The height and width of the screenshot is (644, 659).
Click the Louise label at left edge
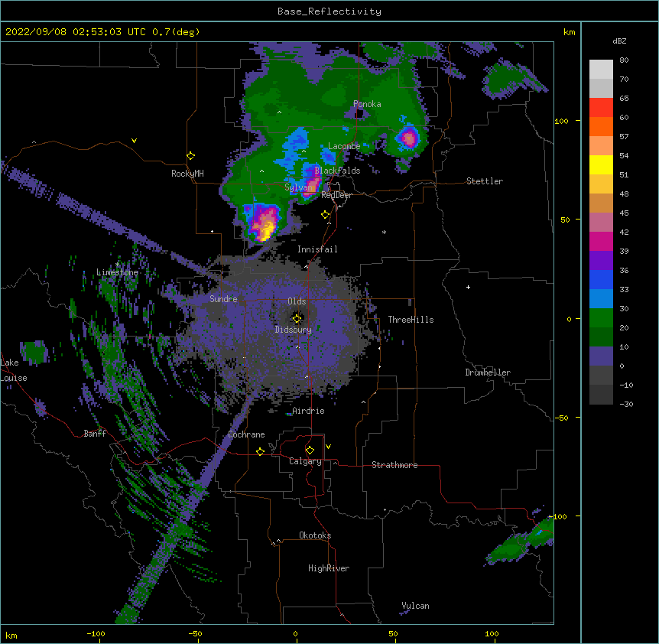pos(14,378)
